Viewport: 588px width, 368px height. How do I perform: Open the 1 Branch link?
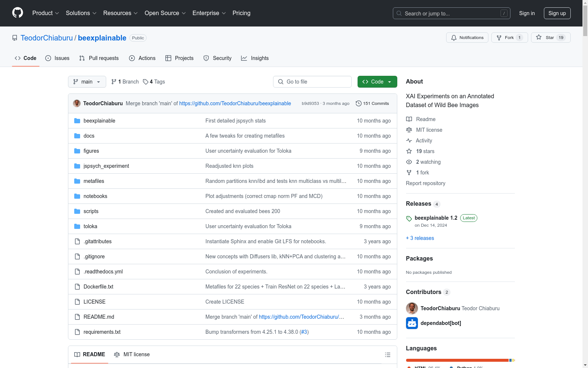(x=125, y=82)
